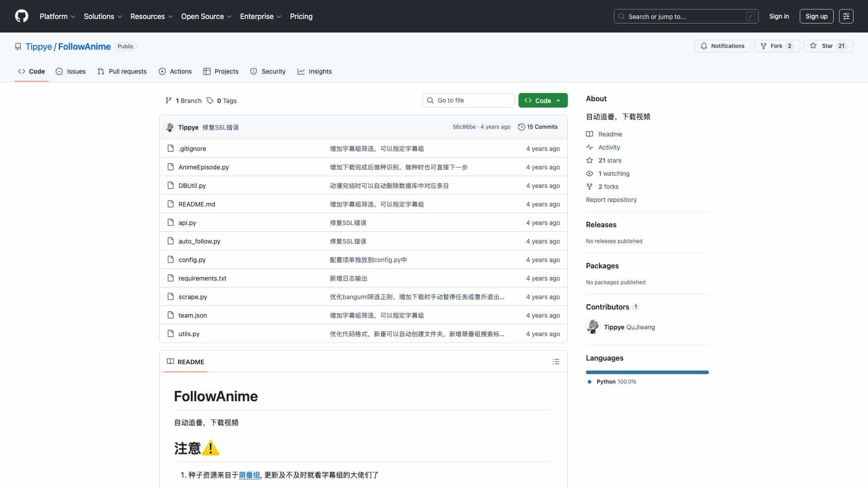The width and height of the screenshot is (868, 488).
Task: Expand the Open Source menu
Action: pos(206,16)
